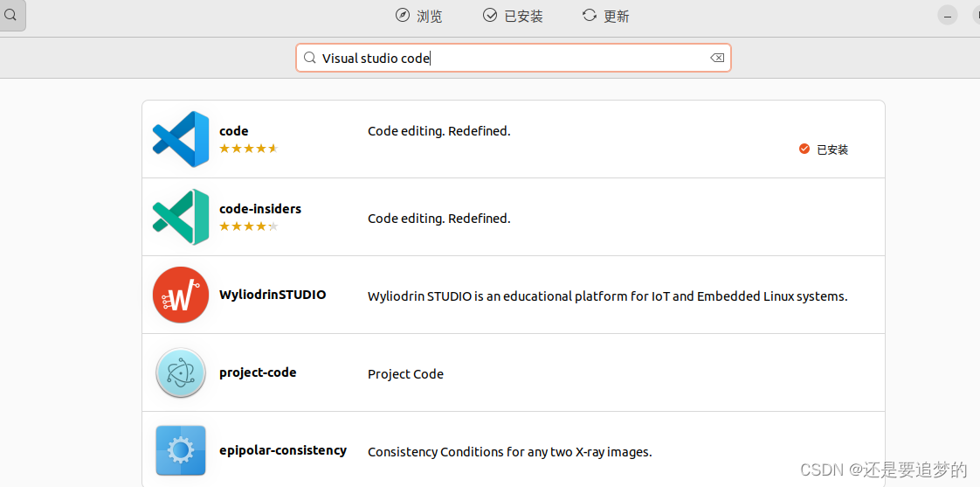Viewport: 980px width, 487px height.
Task: Select the WyliodrinSTUDIO result title
Action: [x=273, y=295]
